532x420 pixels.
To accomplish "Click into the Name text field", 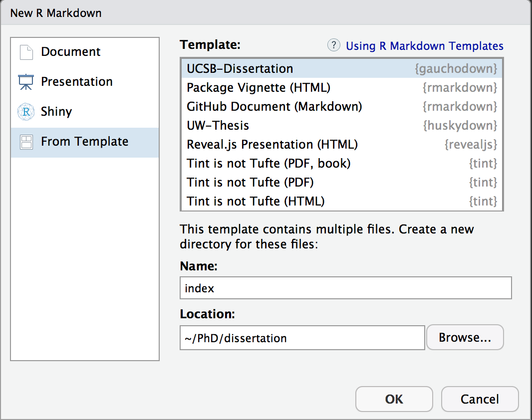I will click(345, 288).
